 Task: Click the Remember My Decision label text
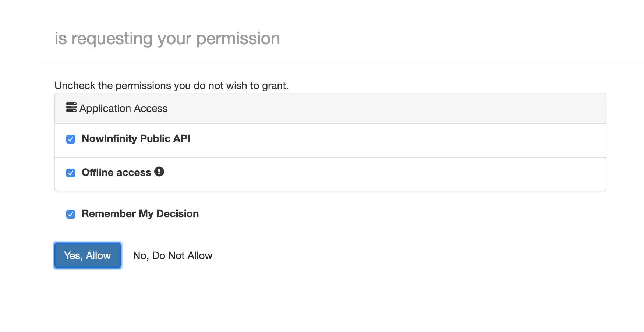tap(140, 214)
